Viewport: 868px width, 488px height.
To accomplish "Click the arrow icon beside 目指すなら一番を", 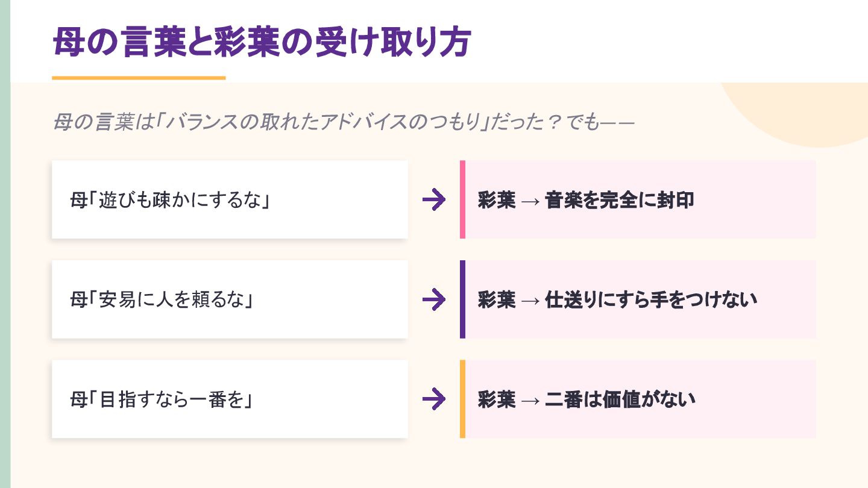I will tap(434, 399).
